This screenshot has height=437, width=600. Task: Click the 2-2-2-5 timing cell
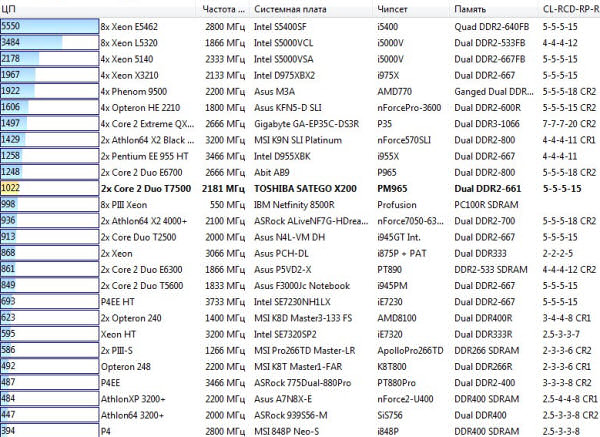(x=558, y=253)
